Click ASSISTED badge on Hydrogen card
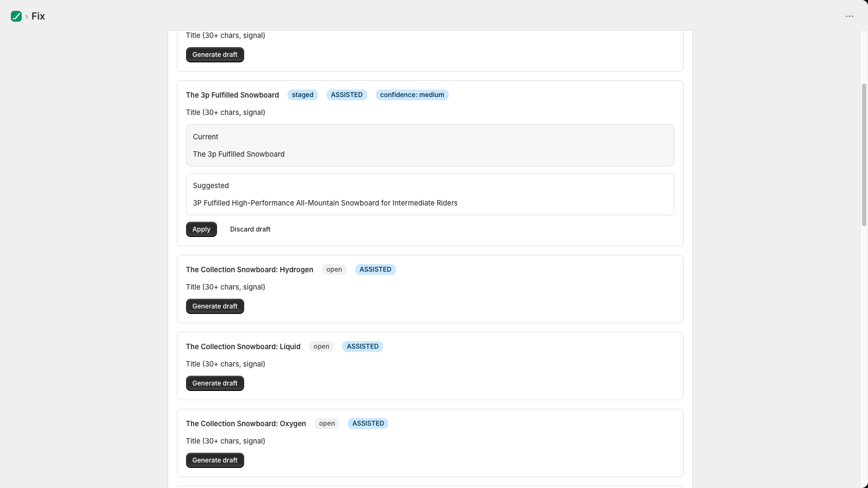Screen dimensions: 868x488 (x=375, y=269)
